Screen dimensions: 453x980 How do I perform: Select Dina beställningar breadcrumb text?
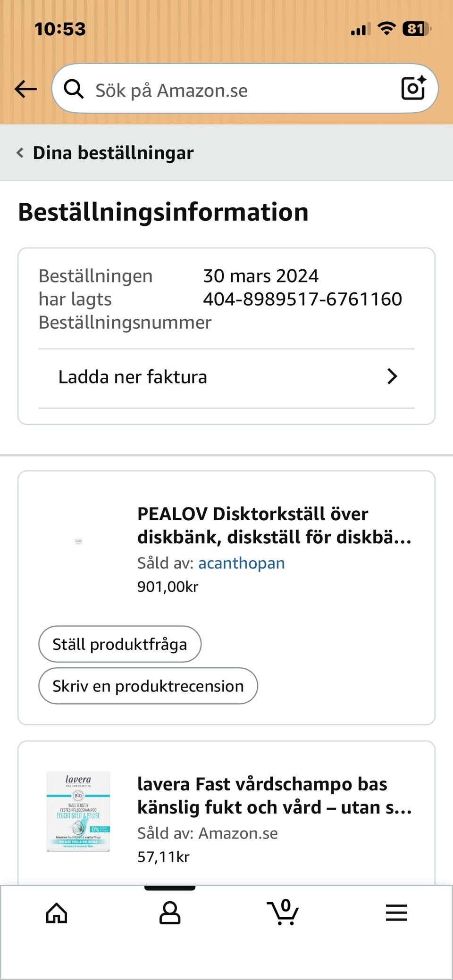click(113, 153)
